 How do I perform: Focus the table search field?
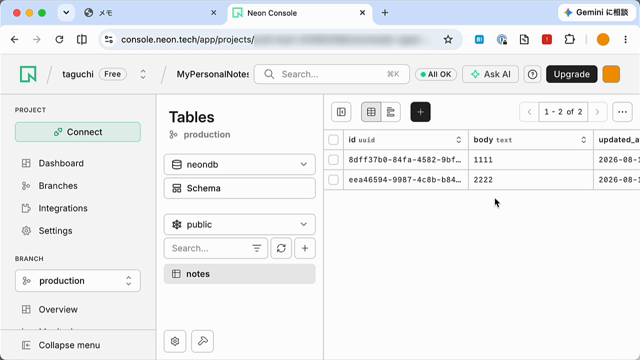tap(208, 248)
